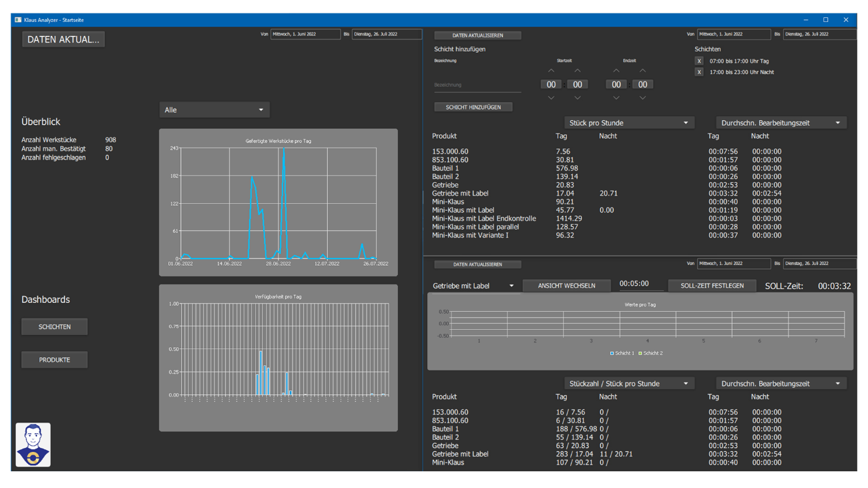The image size is (868, 488).
Task: Decrease the Endzeit minute with down arrow
Action: pos(642,98)
